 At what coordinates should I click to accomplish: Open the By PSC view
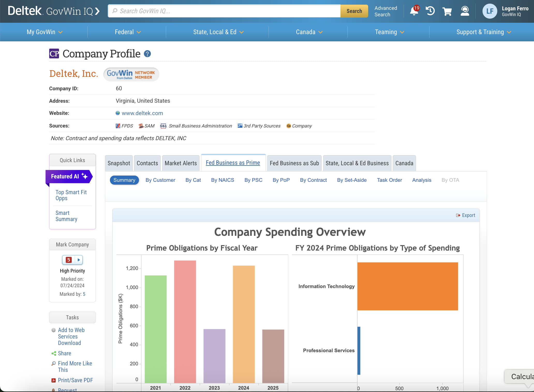(253, 180)
